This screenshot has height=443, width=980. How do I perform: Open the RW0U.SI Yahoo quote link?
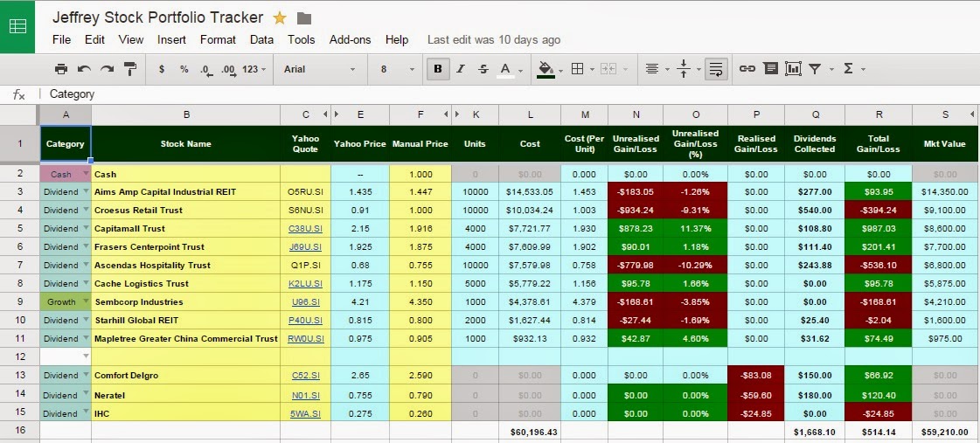click(305, 339)
